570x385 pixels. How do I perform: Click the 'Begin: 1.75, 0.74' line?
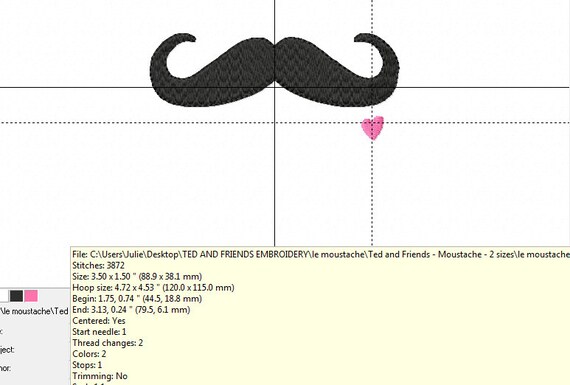pos(137,299)
